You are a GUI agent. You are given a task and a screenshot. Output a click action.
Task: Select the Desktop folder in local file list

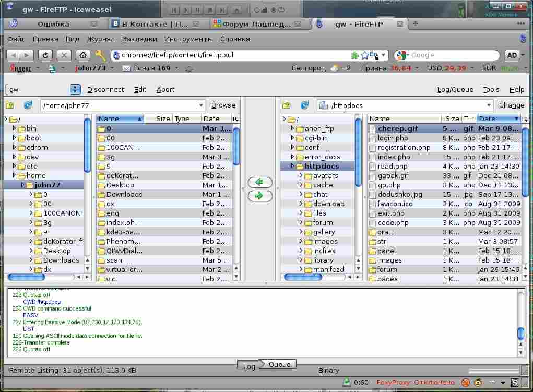point(164,185)
